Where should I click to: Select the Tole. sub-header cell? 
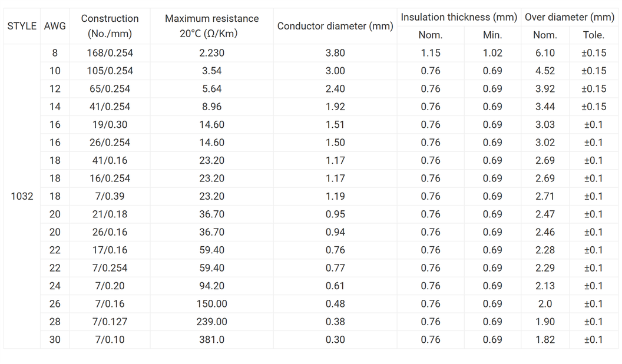(x=593, y=35)
